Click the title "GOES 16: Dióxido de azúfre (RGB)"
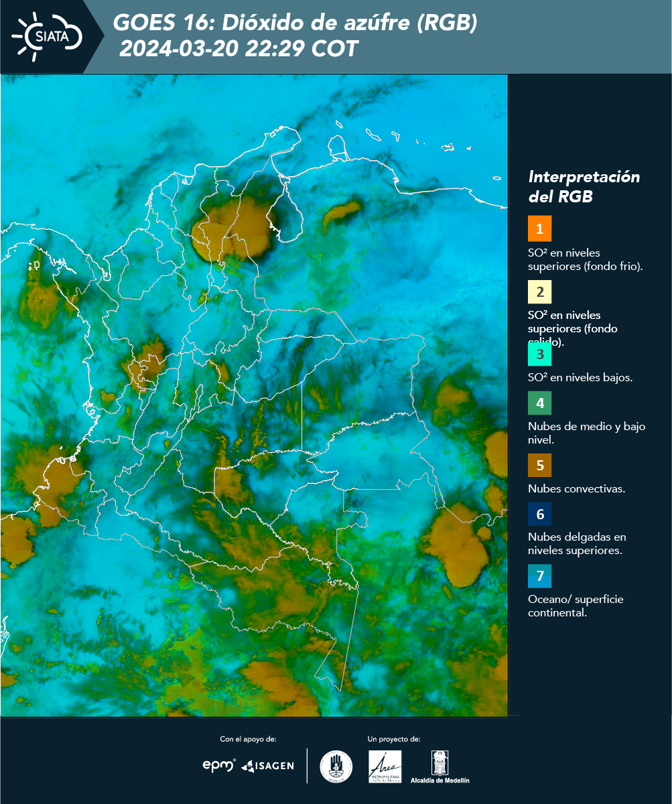The image size is (672, 804). click(295, 23)
